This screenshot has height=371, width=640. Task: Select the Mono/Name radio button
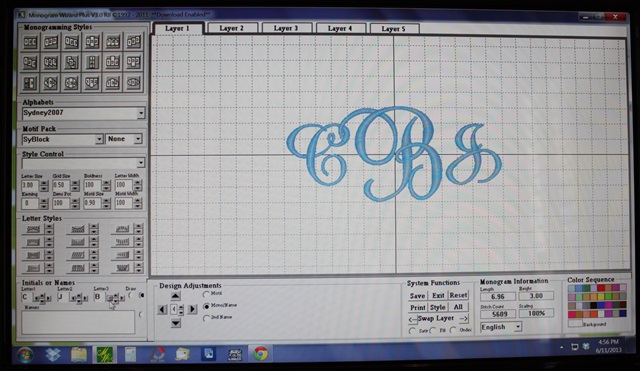coord(206,306)
